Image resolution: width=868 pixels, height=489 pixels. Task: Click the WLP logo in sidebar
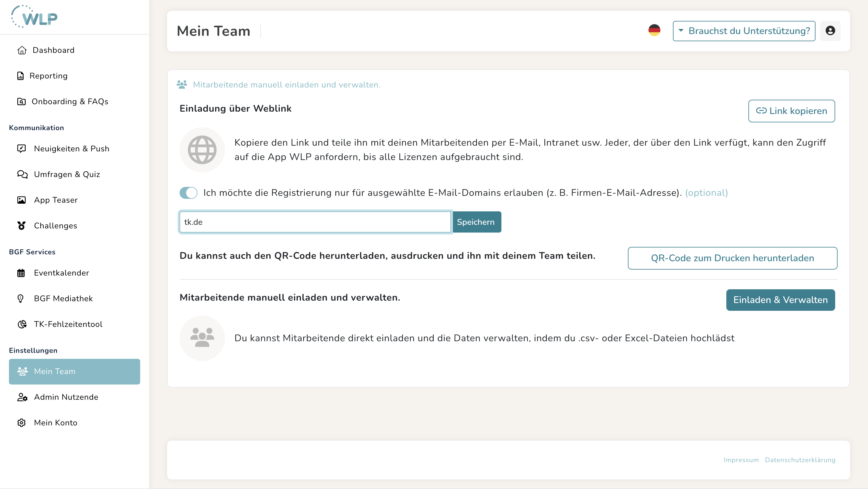click(x=35, y=17)
